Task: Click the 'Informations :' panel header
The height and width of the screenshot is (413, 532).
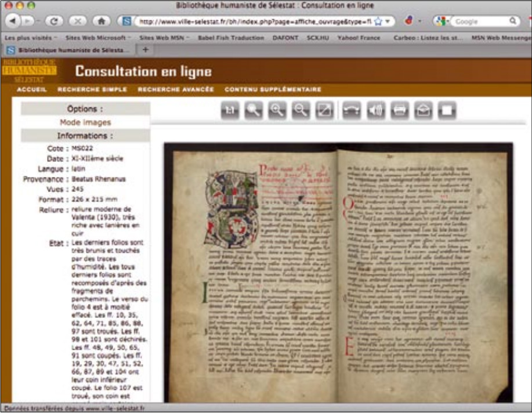Action: coord(85,136)
